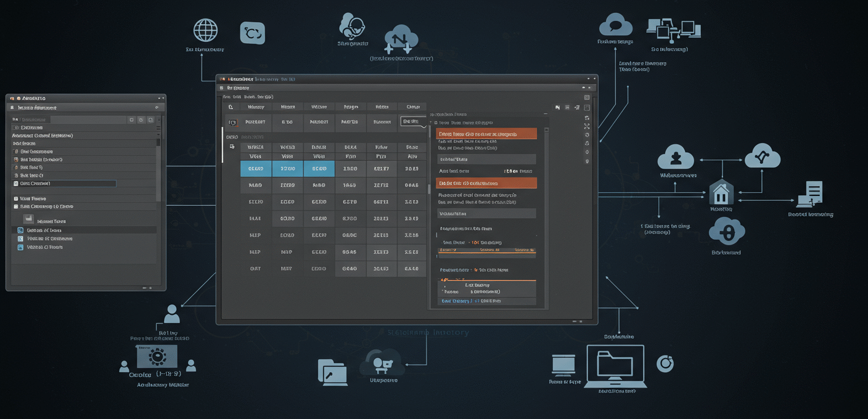Open the dropdown box at the end of the table's first row
The height and width of the screenshot is (419, 868).
(413, 122)
